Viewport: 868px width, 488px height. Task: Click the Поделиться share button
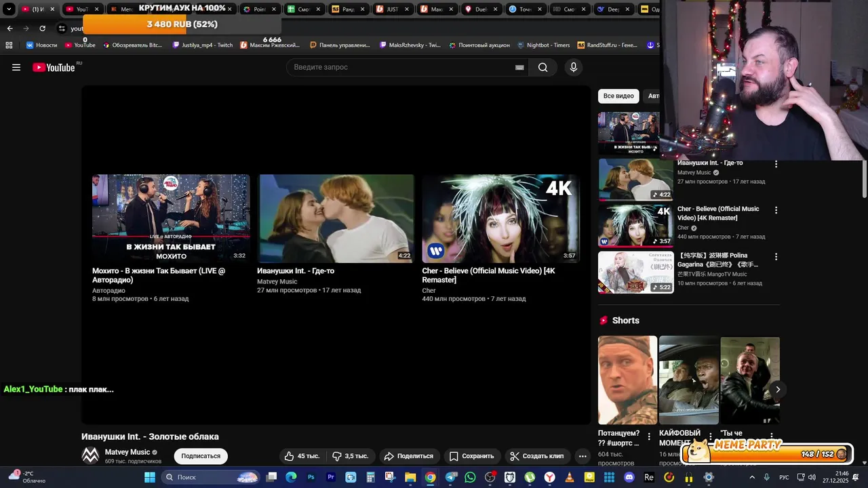pos(408,456)
